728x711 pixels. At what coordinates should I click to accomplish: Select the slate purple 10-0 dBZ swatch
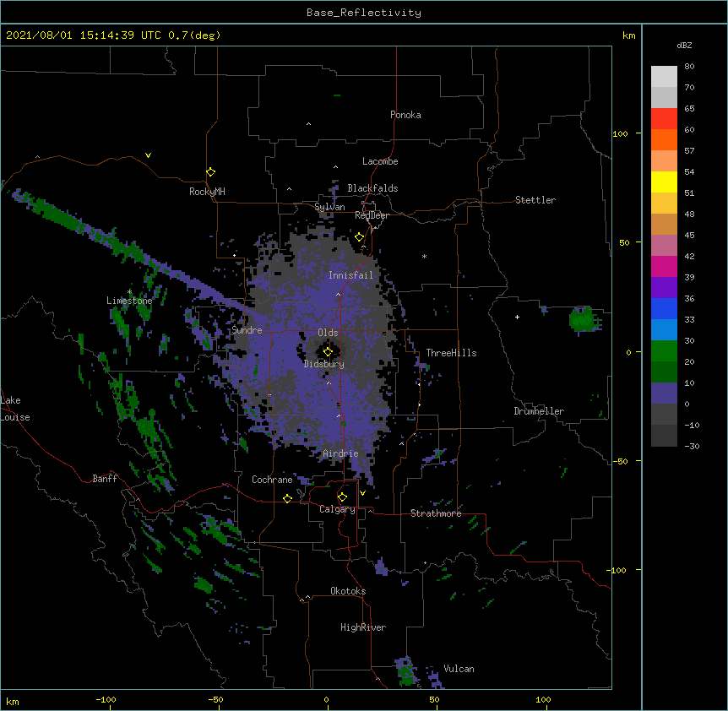click(664, 393)
